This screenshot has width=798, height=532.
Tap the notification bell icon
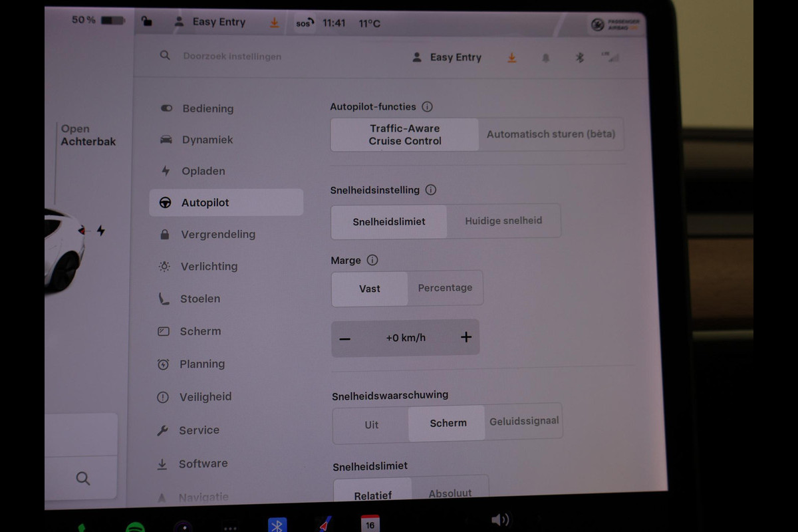pyautogui.click(x=546, y=58)
